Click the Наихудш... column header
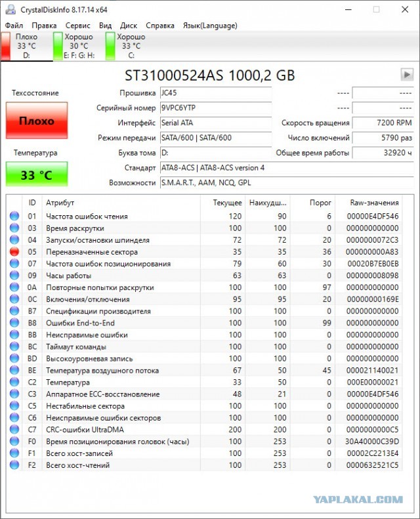420x519 pixels. [x=268, y=203]
